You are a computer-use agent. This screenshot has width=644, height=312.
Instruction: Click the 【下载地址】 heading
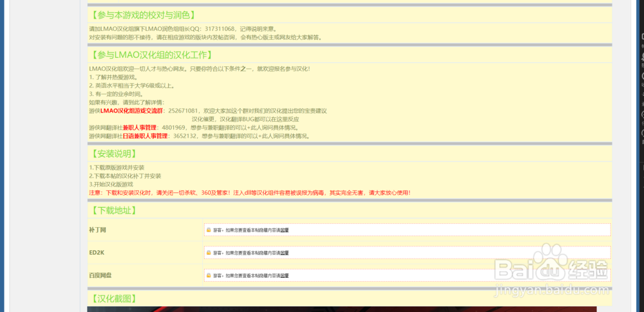click(x=113, y=210)
